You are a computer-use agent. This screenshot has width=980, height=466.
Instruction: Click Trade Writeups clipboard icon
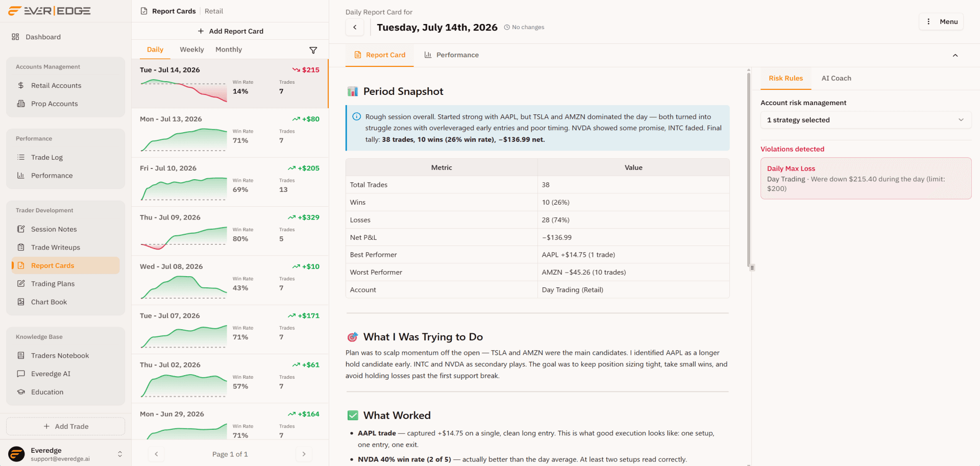pyautogui.click(x=21, y=248)
